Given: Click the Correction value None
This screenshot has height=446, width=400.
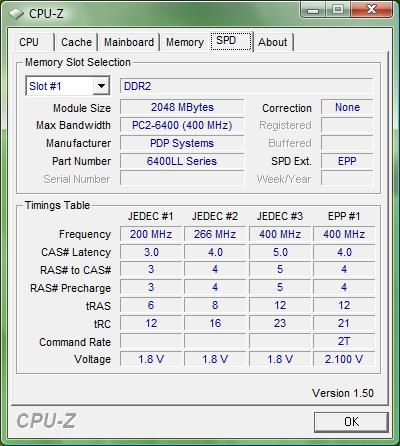Looking at the screenshot, I should [347, 107].
